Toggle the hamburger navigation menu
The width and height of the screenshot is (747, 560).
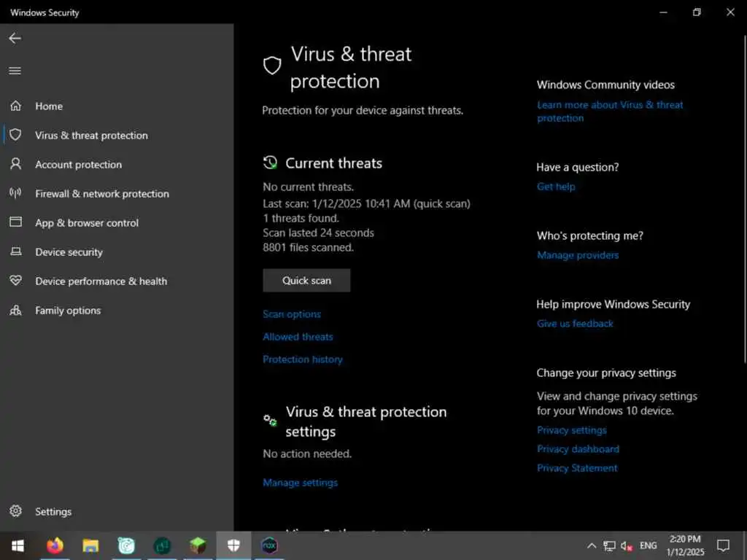click(15, 71)
